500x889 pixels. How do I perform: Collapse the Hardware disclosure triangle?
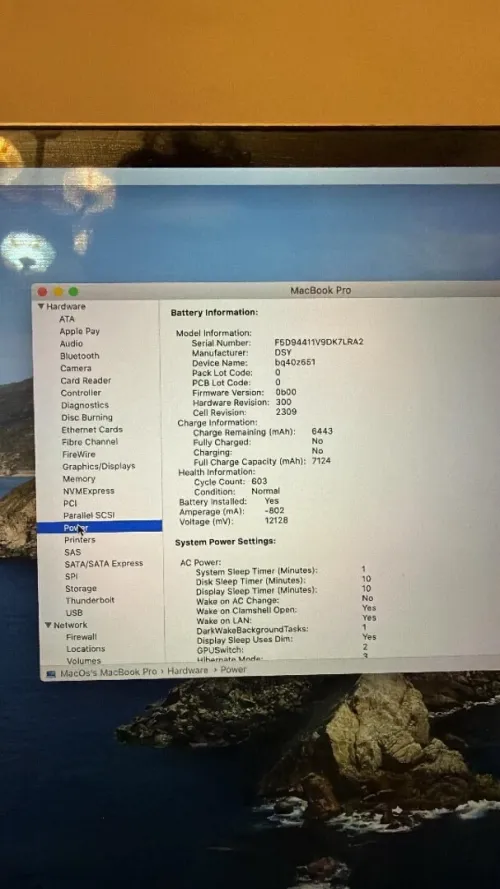[41, 307]
